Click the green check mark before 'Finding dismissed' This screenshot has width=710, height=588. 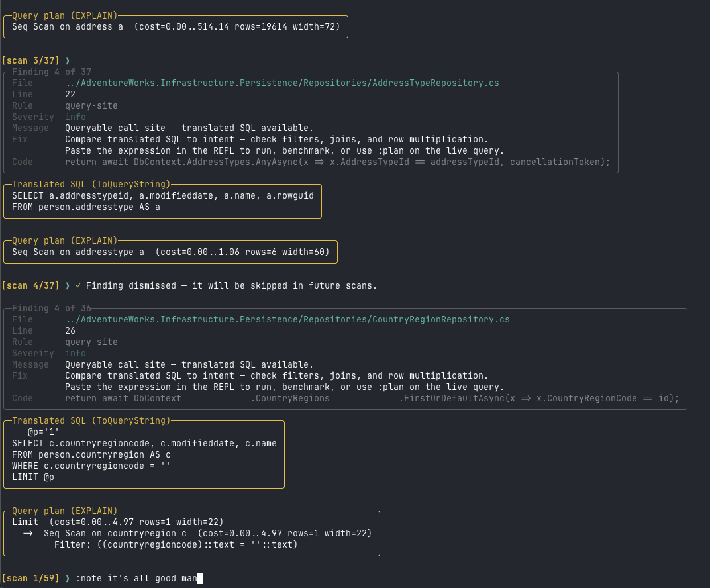[x=78, y=285]
